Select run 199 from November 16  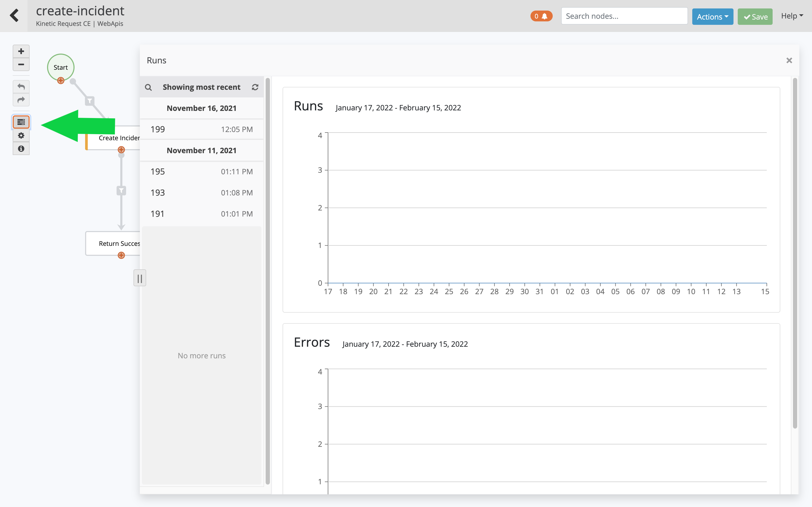pos(201,129)
